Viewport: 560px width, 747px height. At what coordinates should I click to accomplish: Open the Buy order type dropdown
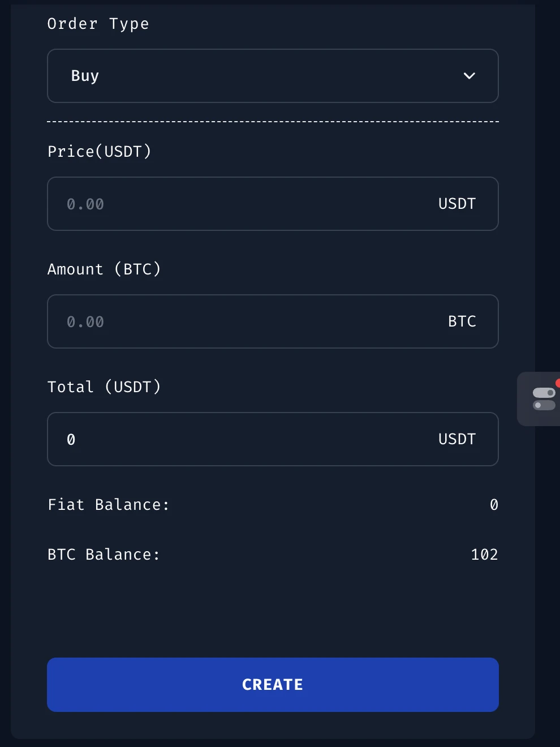pos(272,76)
